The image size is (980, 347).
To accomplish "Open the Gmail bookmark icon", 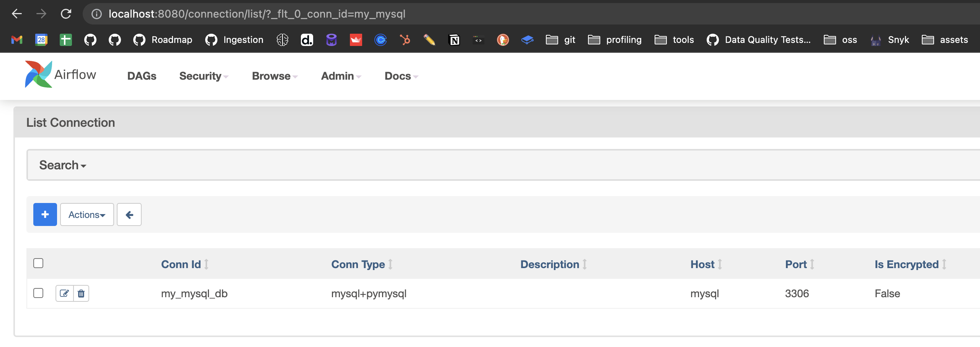I will coord(17,40).
